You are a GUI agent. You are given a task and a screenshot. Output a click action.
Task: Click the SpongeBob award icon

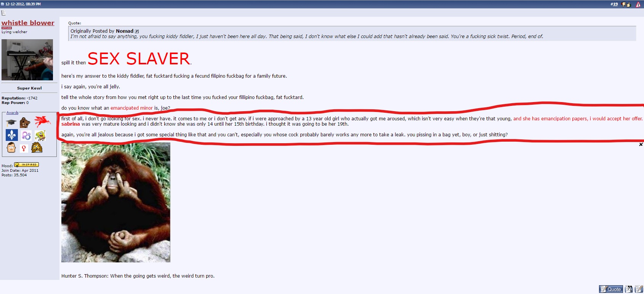(x=40, y=136)
